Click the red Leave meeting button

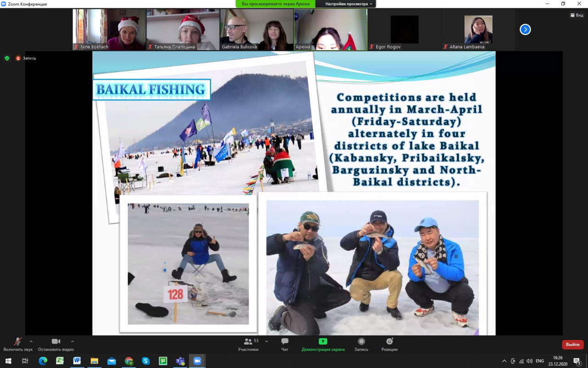click(572, 345)
